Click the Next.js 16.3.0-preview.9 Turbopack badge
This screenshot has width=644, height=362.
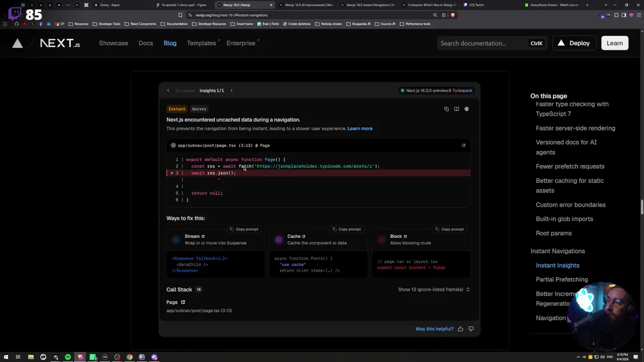coord(436,90)
